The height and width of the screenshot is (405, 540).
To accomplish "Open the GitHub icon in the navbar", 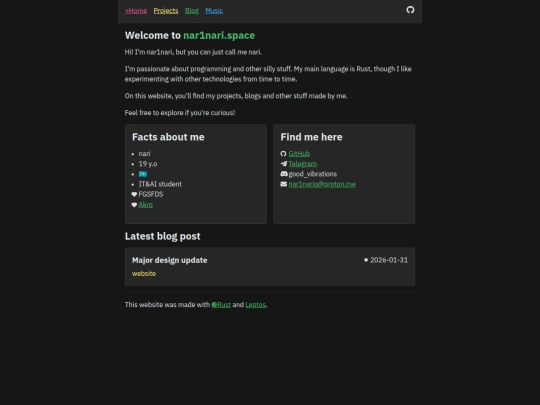I will click(410, 10).
